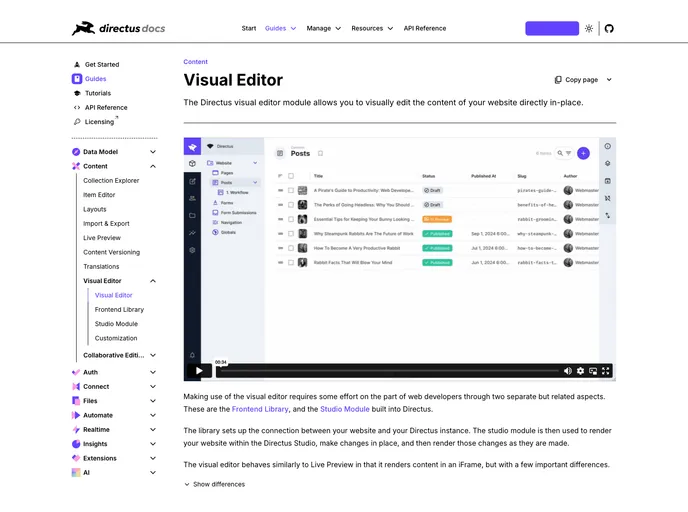This screenshot has height=512, width=688.
Task: Open the Customization sidebar entry
Action: 116,338
